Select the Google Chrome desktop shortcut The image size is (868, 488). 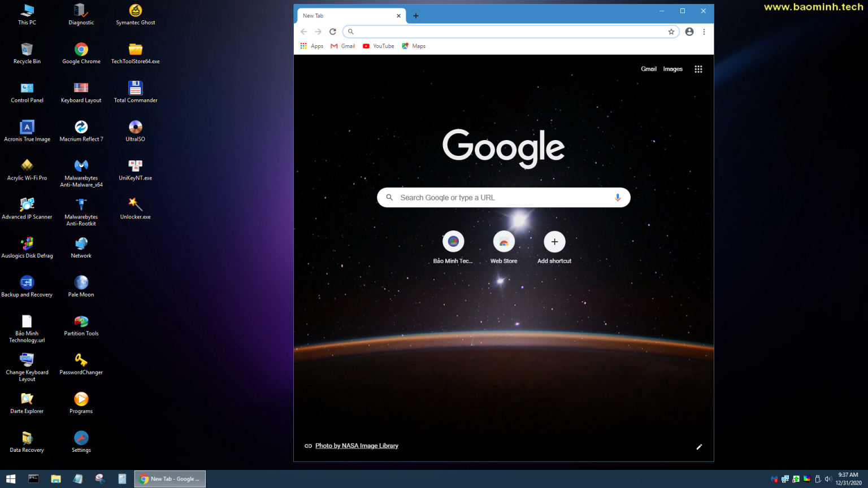pyautogui.click(x=81, y=54)
